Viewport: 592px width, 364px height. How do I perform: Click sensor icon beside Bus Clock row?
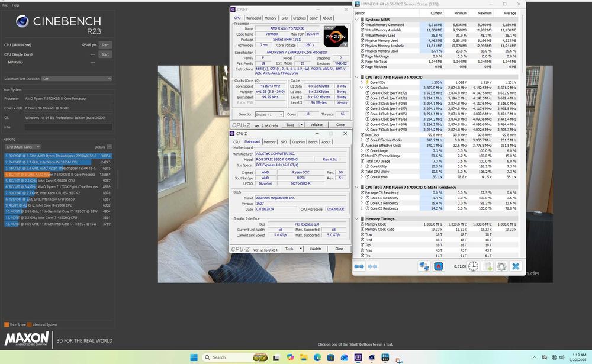(x=362, y=135)
